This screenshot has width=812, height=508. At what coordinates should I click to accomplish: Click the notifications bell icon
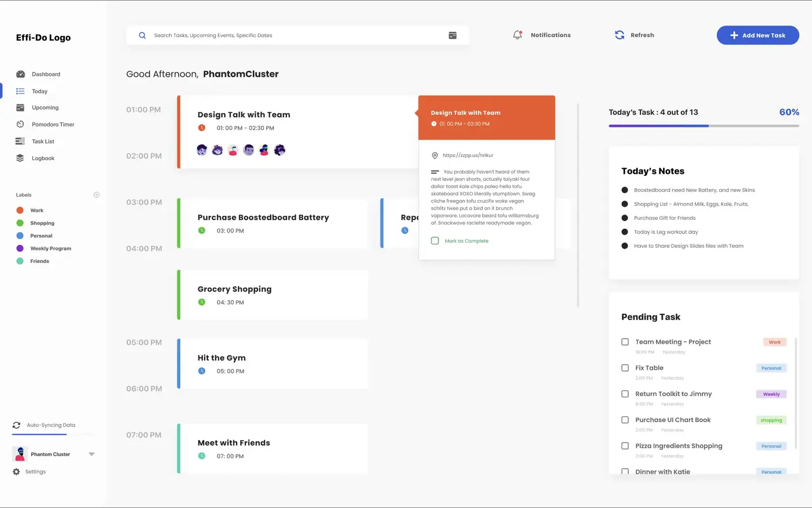[x=517, y=35]
